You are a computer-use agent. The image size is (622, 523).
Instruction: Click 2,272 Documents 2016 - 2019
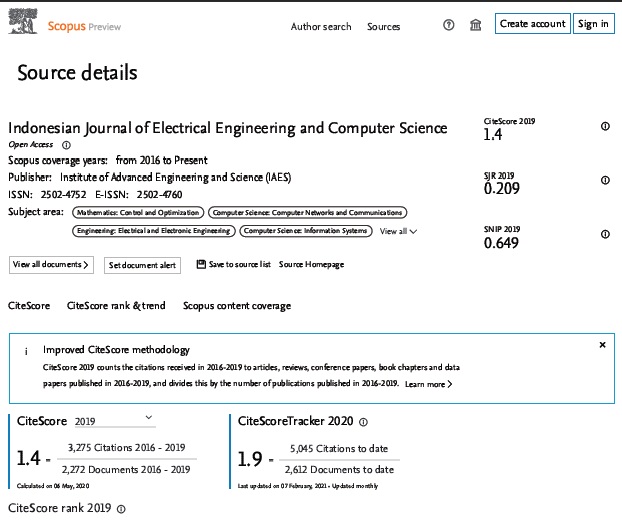(126, 469)
